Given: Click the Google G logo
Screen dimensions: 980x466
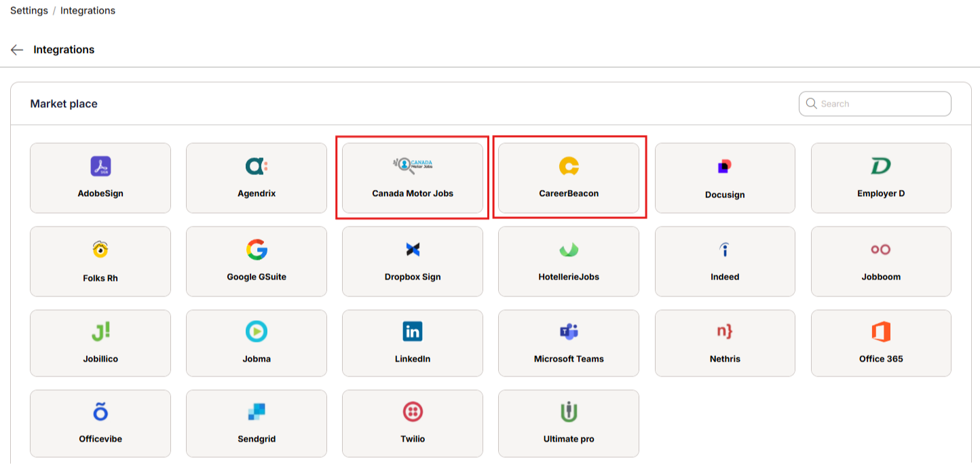Looking at the screenshot, I should pos(257,250).
